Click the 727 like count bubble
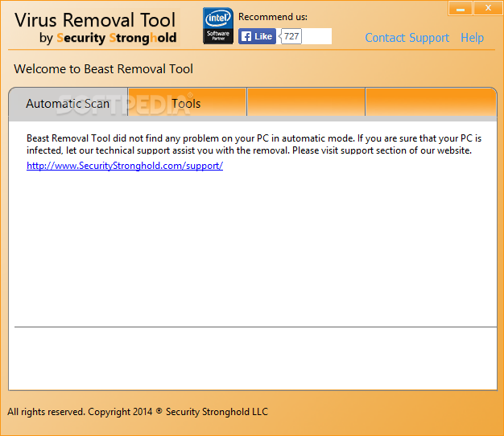Image resolution: width=504 pixels, height=436 pixels. pos(291,36)
